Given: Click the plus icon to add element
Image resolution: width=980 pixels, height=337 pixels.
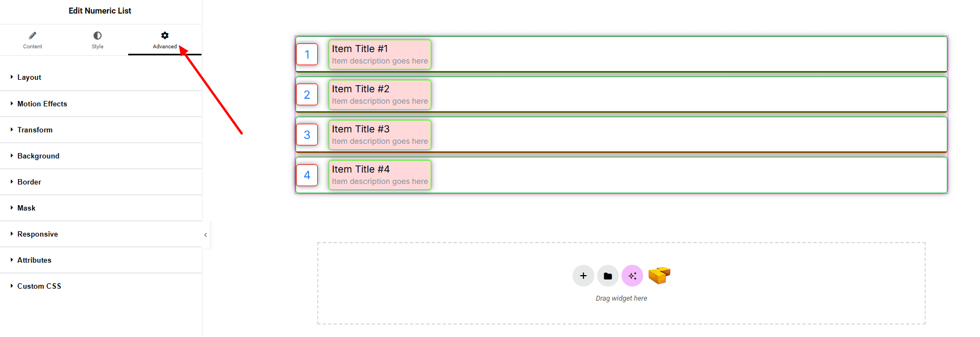Looking at the screenshot, I should pos(583,276).
